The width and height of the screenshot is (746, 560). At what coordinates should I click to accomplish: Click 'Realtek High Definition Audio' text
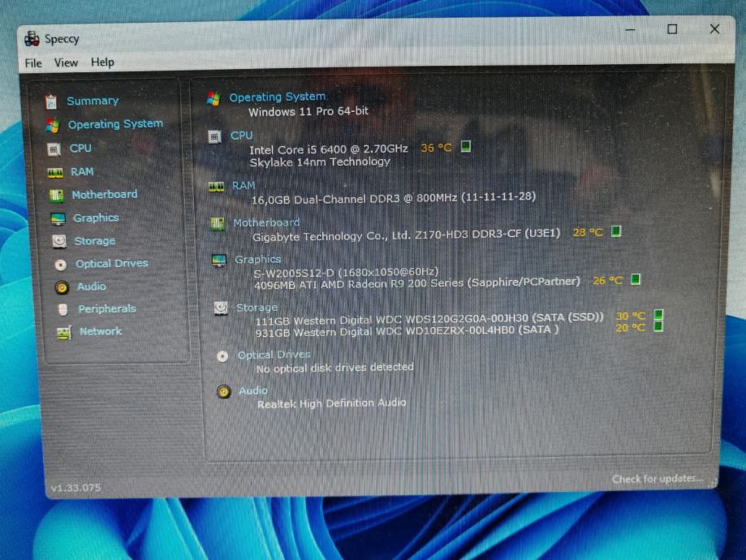pyautogui.click(x=332, y=403)
